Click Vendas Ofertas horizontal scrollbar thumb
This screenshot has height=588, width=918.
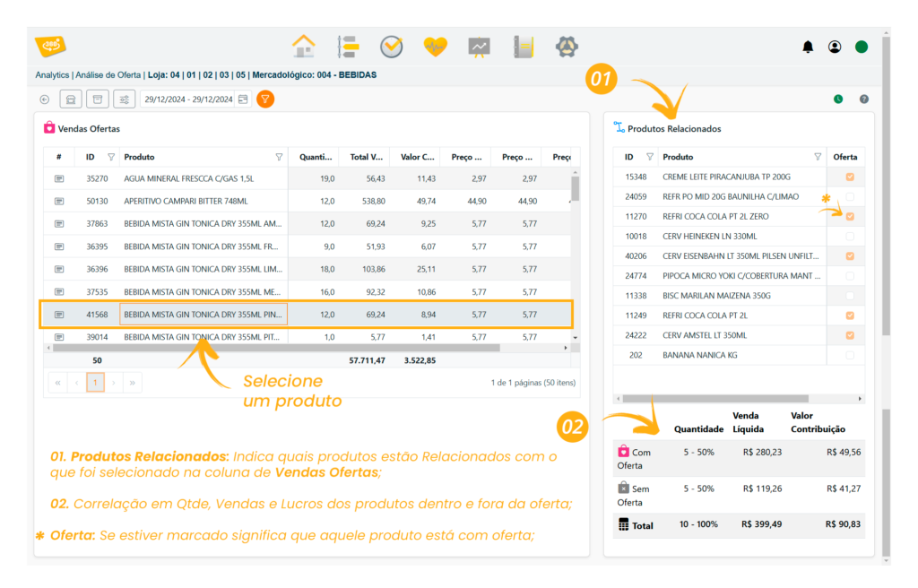click(276, 348)
